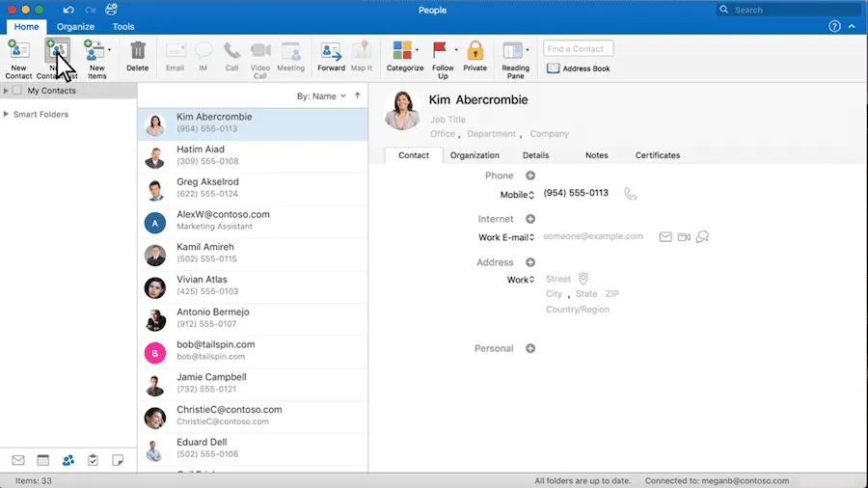Add a Personal field with plus
Image resolution: width=868 pixels, height=488 pixels.
coord(530,348)
